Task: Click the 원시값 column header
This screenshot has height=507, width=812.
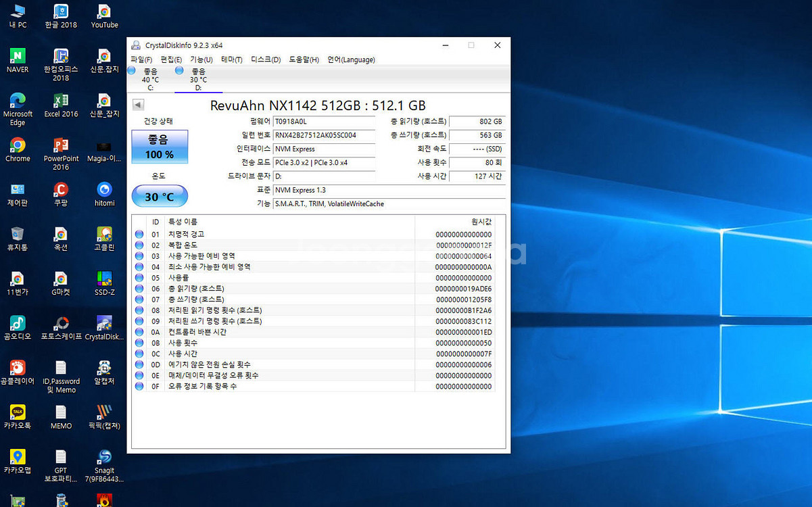Action: point(454,222)
